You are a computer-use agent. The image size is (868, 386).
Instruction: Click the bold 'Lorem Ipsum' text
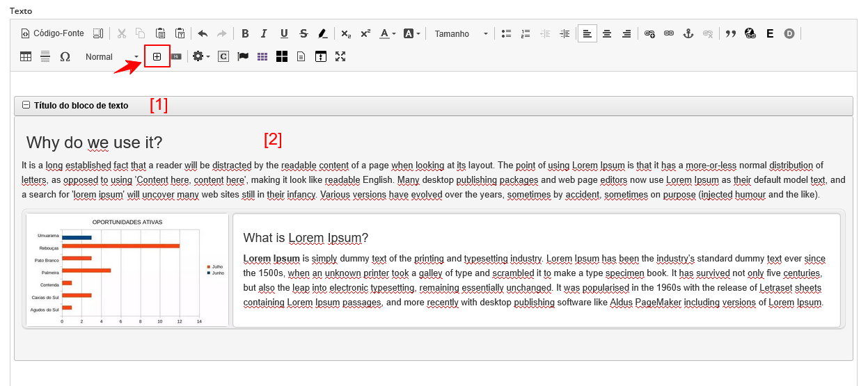271,259
